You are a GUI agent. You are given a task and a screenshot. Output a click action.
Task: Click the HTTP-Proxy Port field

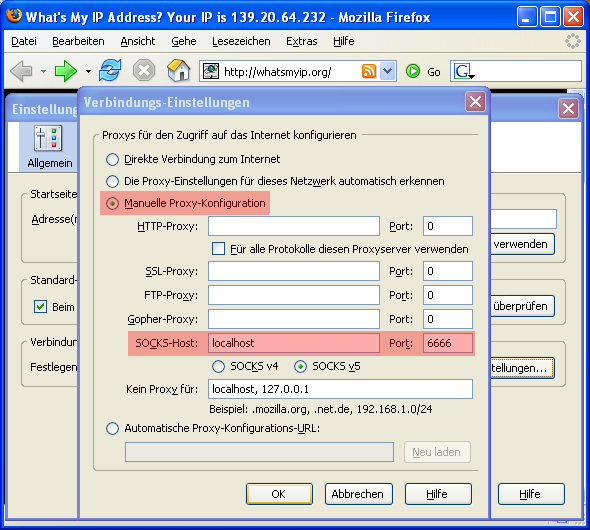point(448,226)
